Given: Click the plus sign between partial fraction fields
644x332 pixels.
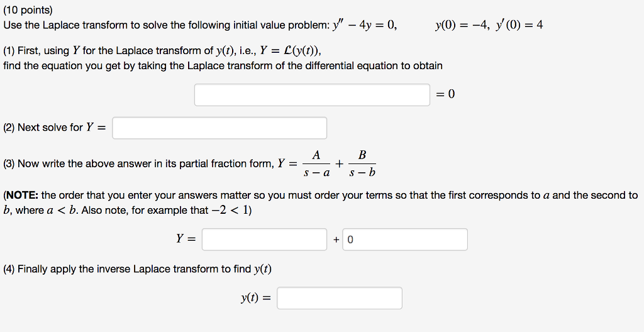Looking at the screenshot, I should click(x=336, y=240).
